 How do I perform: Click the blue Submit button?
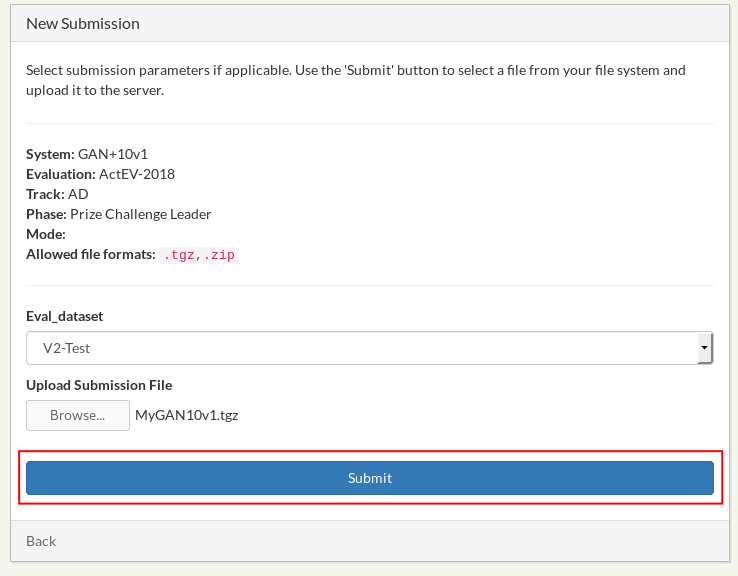coord(369,478)
